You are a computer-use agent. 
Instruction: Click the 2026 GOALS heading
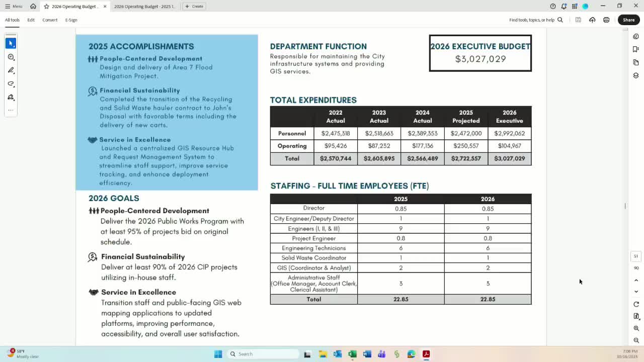pos(114,198)
